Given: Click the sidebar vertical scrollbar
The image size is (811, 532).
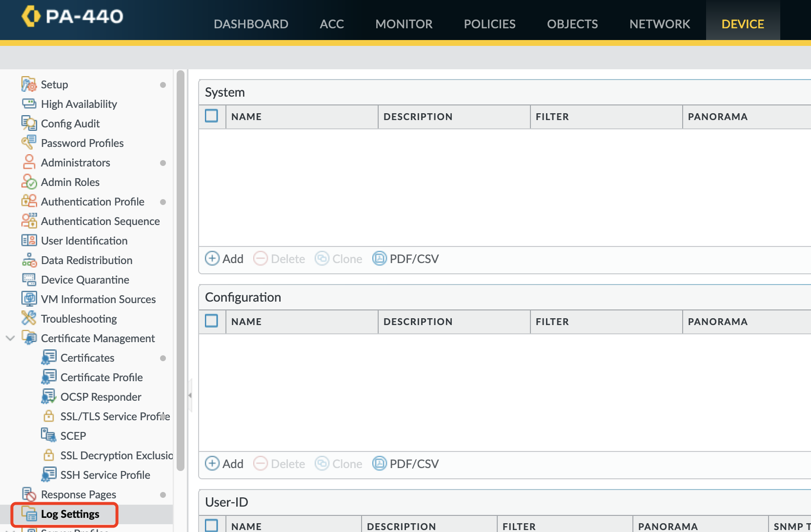Looking at the screenshot, I should [x=181, y=271].
